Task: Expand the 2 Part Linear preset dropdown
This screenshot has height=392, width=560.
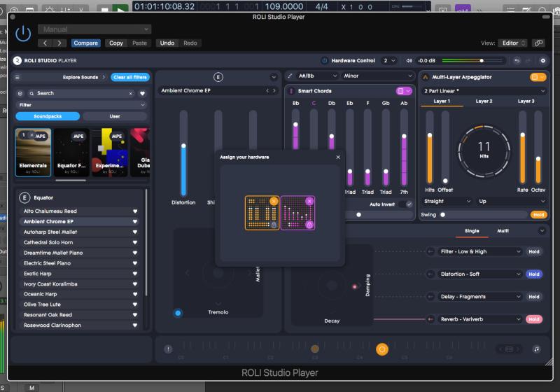Action: tap(484, 91)
